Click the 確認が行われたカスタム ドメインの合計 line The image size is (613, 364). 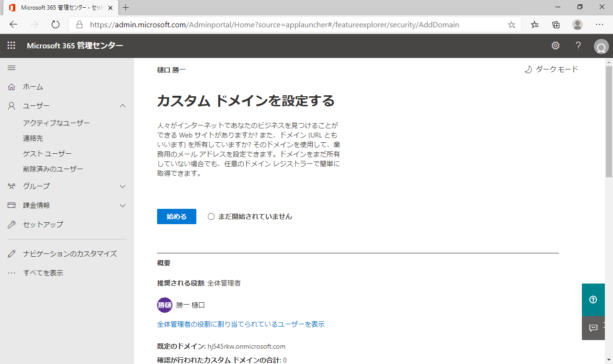pyautogui.click(x=222, y=360)
